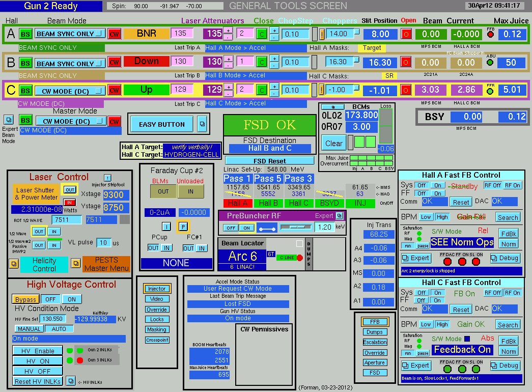The height and width of the screenshot is (392, 532).
Task: Click the Faraday Cup I button
Action: coord(166,227)
